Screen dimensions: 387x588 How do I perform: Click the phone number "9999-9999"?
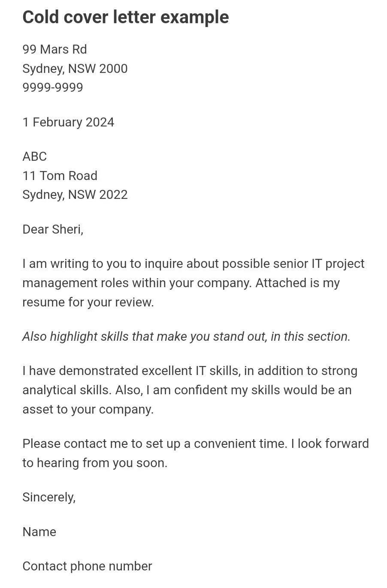pyautogui.click(x=52, y=87)
